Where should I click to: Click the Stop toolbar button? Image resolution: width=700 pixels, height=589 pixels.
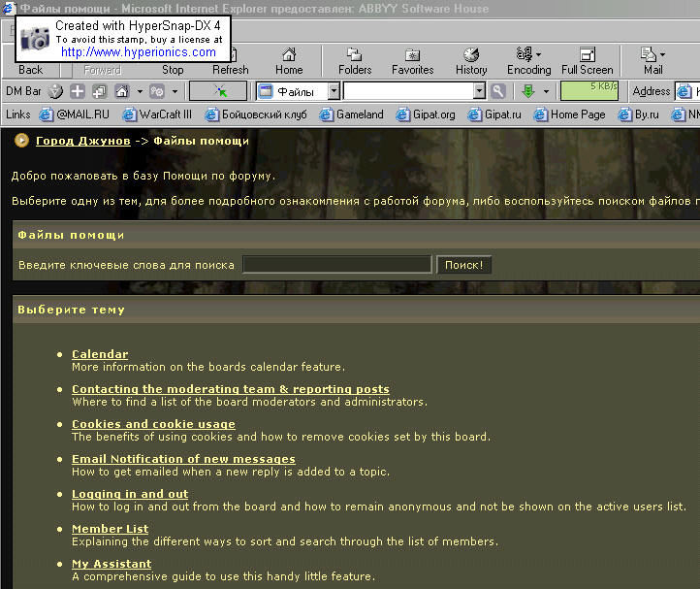click(173, 61)
